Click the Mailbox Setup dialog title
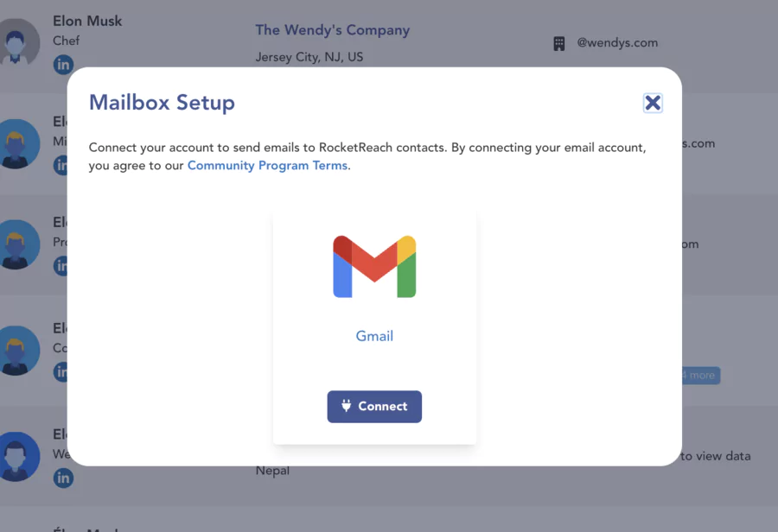This screenshot has height=532, width=778. pos(162,102)
